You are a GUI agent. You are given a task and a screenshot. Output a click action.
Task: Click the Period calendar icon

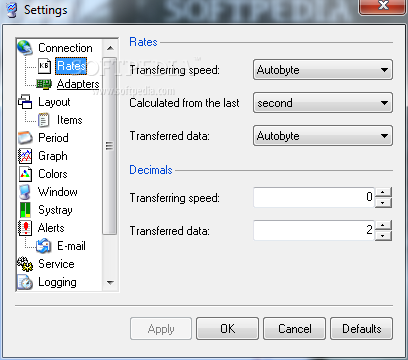(25, 138)
